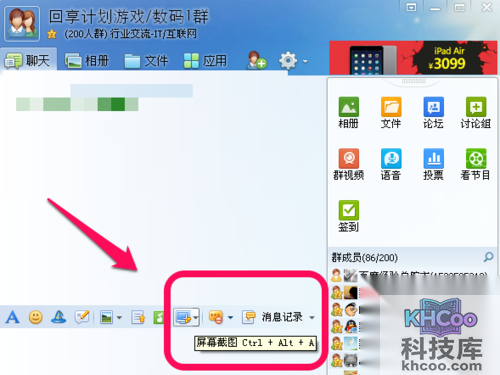The height and width of the screenshot is (375, 500).
Task: Launch 群视频 group video
Action: (349, 164)
